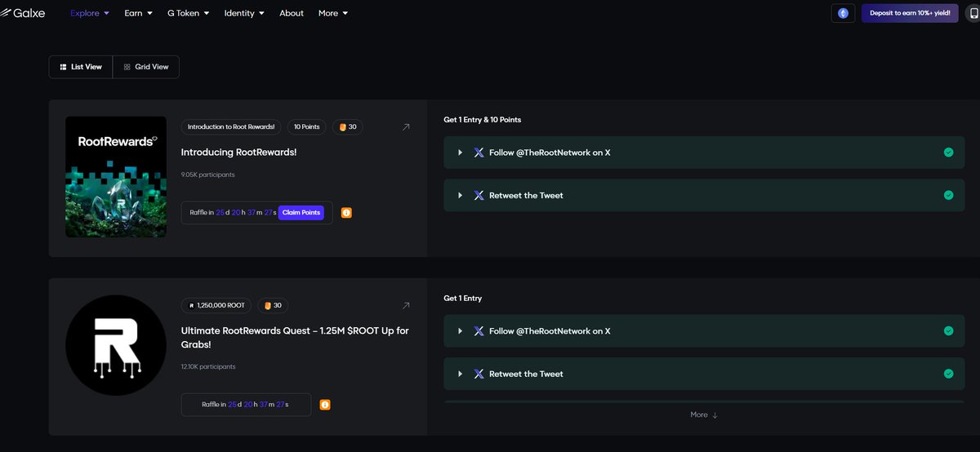Click the Claim Points button
Image resolution: width=980 pixels, height=452 pixels.
[301, 213]
